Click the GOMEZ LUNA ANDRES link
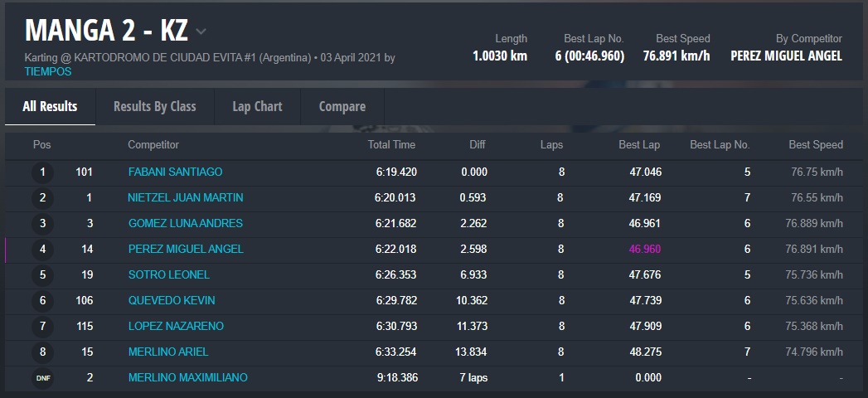 pyautogui.click(x=185, y=223)
